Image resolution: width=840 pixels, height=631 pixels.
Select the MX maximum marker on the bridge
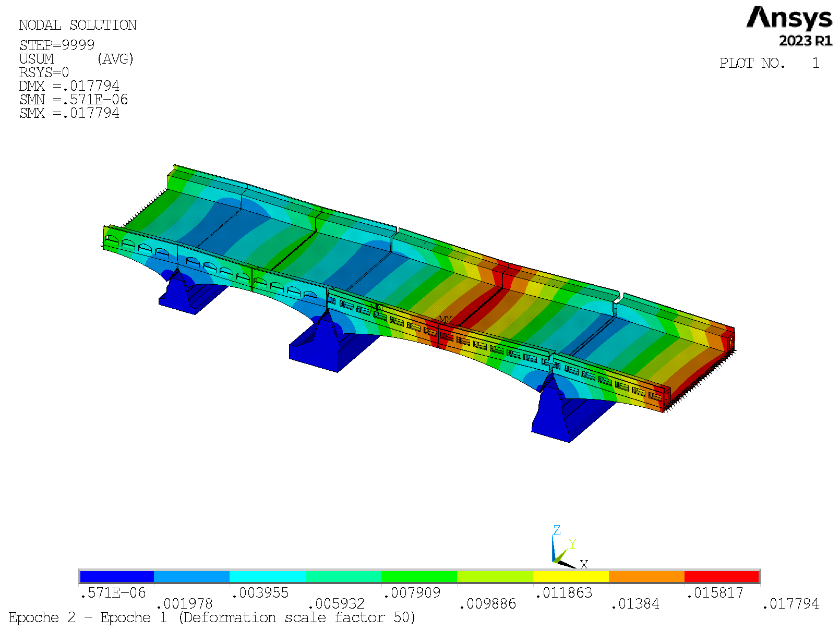point(446,320)
